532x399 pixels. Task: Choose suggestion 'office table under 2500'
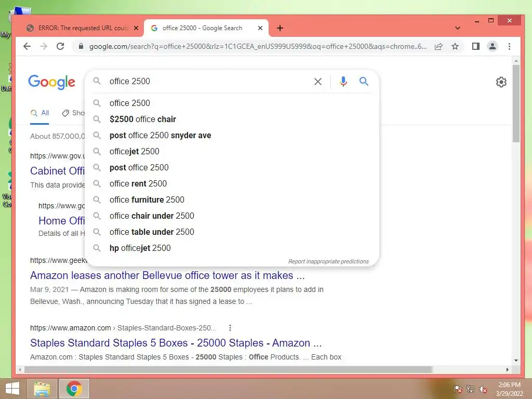pos(232,232)
